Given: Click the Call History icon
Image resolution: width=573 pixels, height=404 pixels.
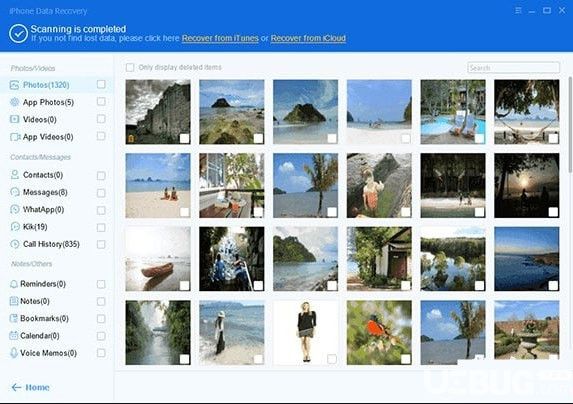Looking at the screenshot, I should (15, 244).
